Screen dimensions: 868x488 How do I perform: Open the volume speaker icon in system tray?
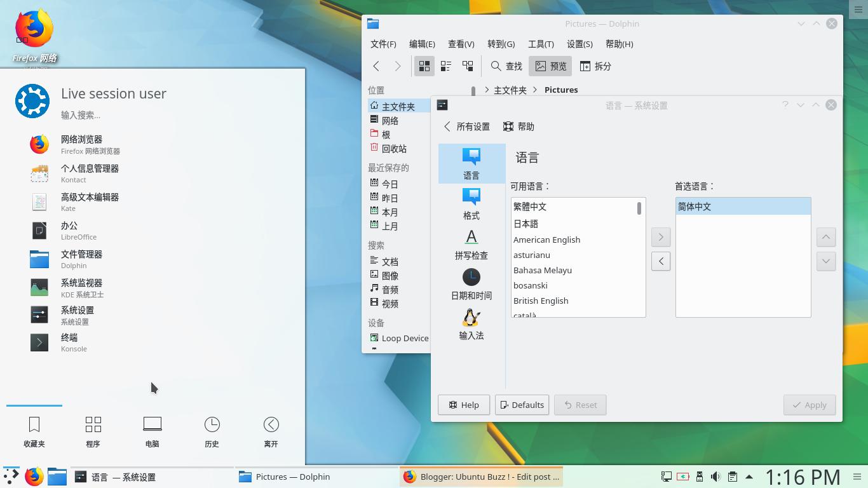click(715, 476)
